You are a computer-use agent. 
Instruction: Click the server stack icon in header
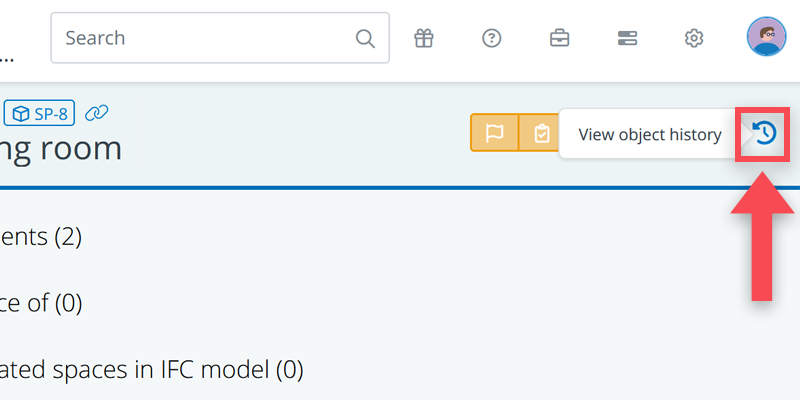point(627,38)
